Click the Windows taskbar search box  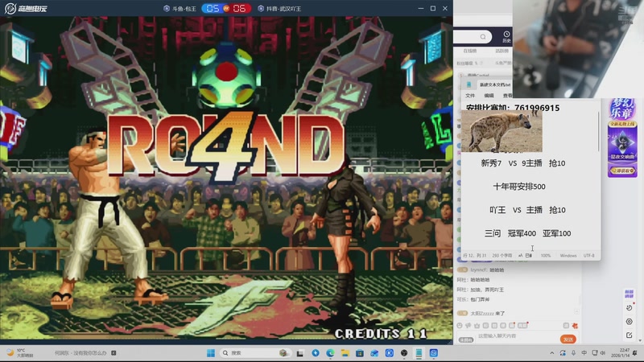pos(254,353)
